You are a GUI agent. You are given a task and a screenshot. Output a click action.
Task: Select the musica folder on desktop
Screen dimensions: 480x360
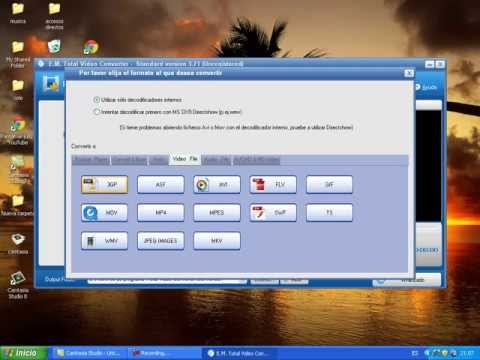pyautogui.click(x=18, y=13)
